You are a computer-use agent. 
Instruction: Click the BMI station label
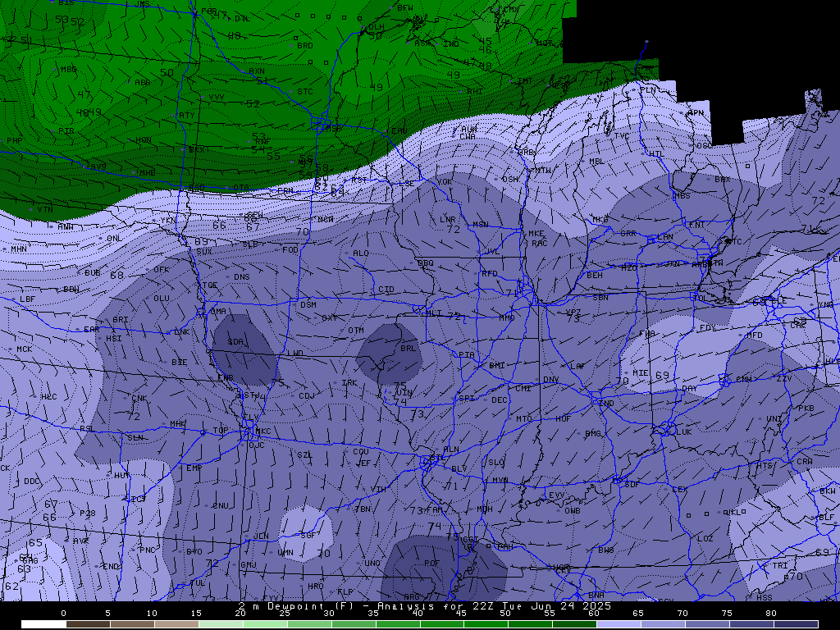click(496, 365)
